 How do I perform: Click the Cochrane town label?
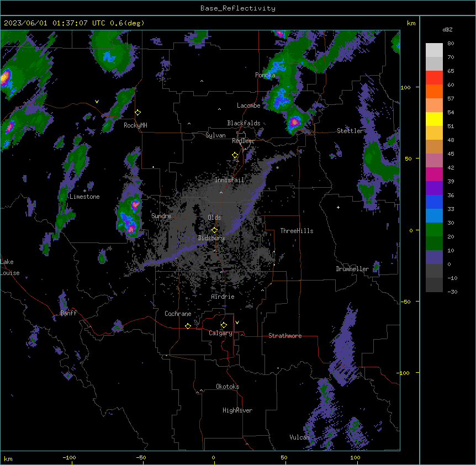[178, 314]
